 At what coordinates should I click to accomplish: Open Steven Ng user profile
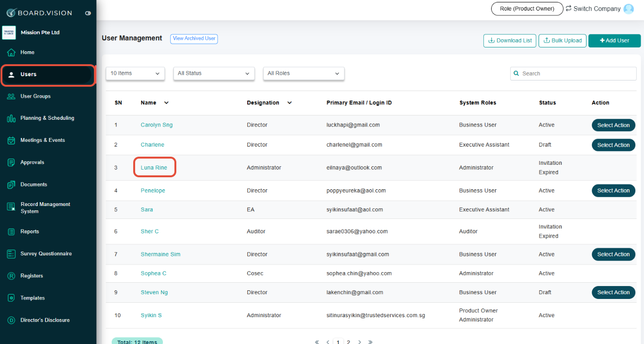[154, 292]
